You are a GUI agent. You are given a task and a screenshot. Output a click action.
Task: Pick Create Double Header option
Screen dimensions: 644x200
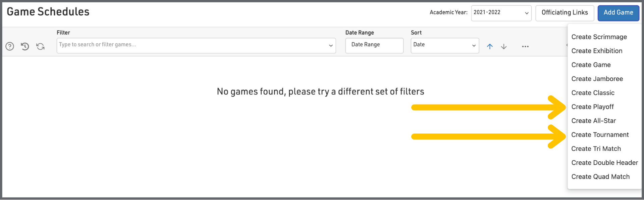click(x=604, y=163)
